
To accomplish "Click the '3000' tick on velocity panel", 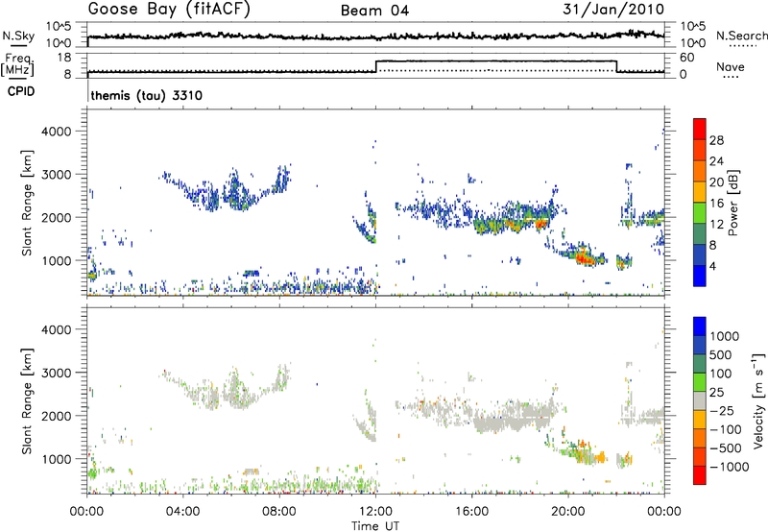I will click(57, 373).
